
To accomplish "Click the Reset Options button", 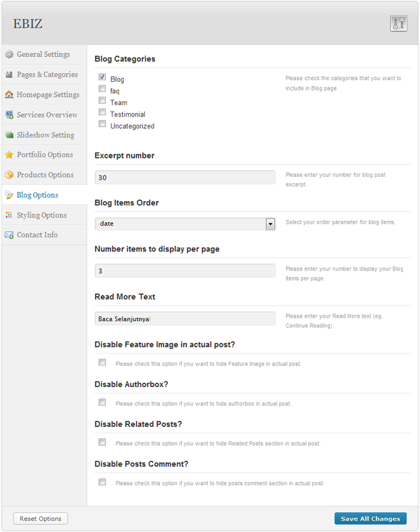I will pos(41,518).
